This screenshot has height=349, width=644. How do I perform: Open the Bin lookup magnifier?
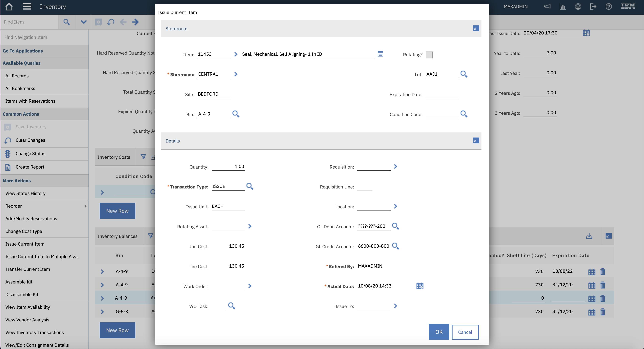pos(236,114)
